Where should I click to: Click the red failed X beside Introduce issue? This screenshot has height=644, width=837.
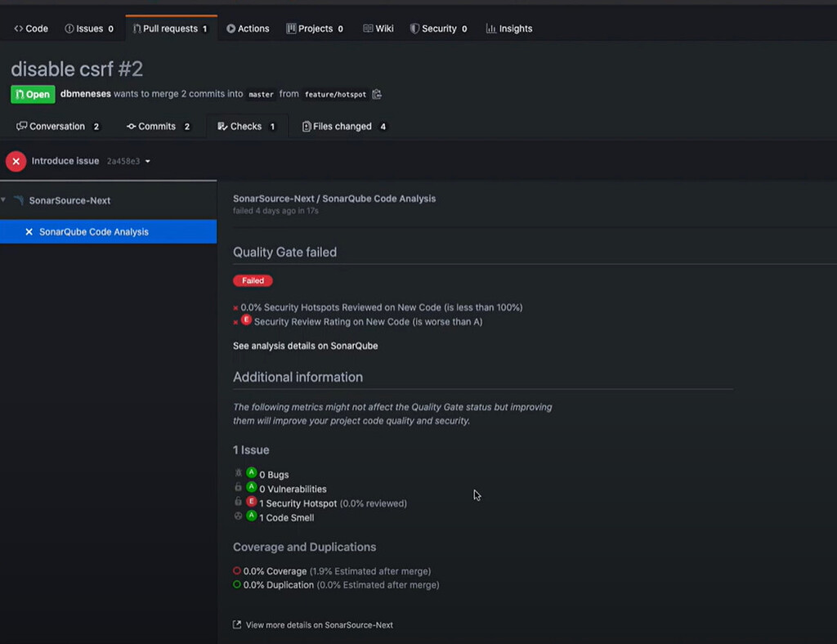(16, 161)
